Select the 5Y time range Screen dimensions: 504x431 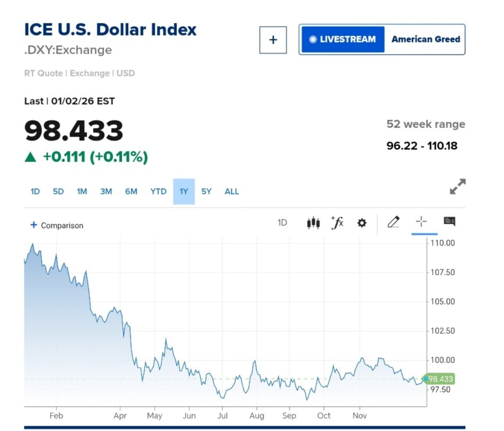(206, 191)
